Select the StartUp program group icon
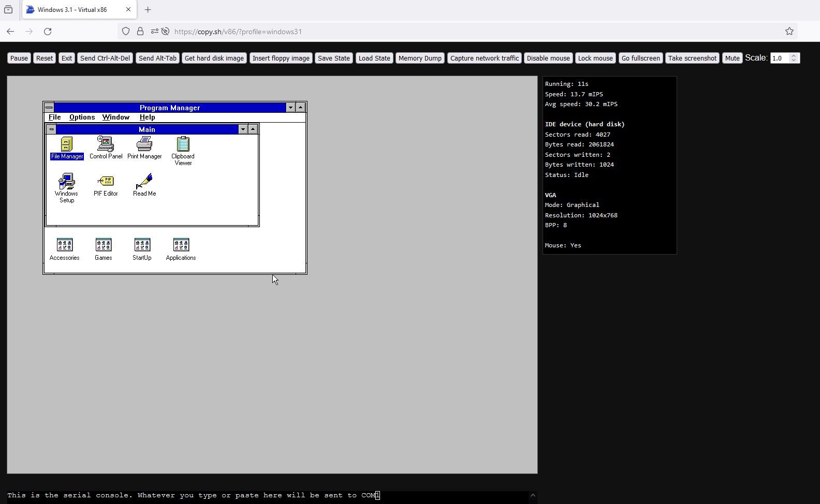The width and height of the screenshot is (820, 504). [x=142, y=249]
